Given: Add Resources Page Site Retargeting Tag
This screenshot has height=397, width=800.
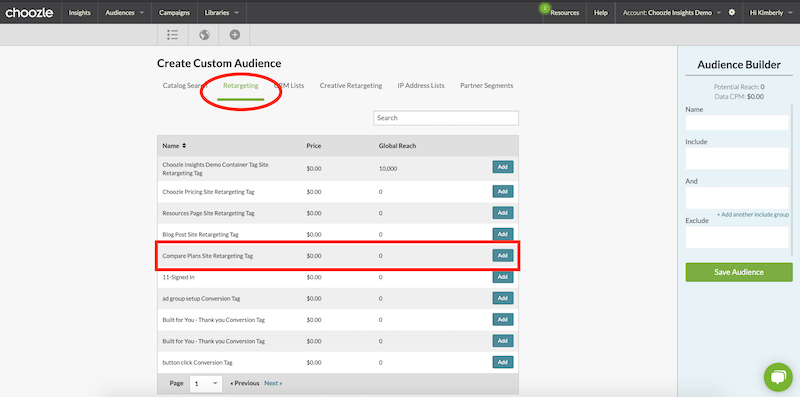Looking at the screenshot, I should (503, 213).
